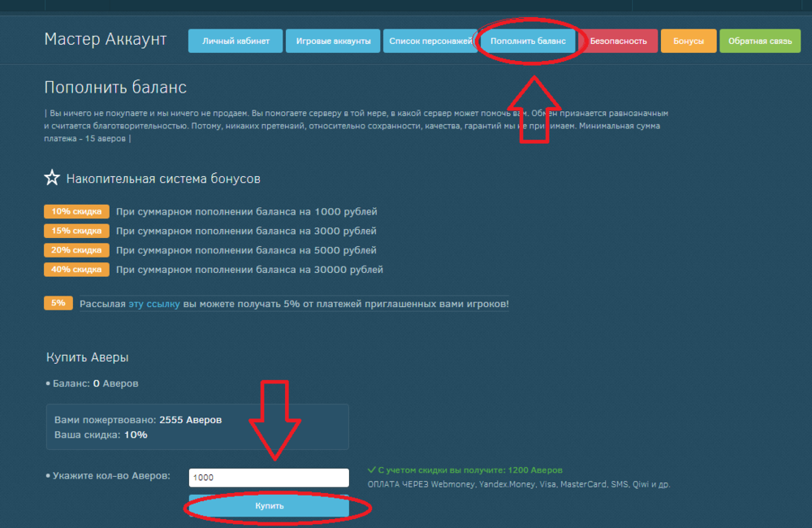Click the star icon beside Накопительная система бонусов
Image resolution: width=812 pixels, height=528 pixels.
pyautogui.click(x=52, y=178)
